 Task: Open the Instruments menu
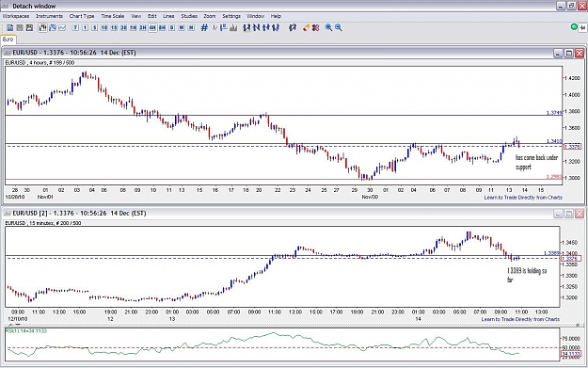49,16
